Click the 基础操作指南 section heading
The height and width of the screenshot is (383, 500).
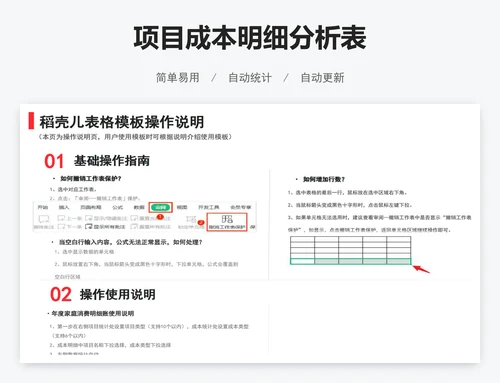point(112,161)
